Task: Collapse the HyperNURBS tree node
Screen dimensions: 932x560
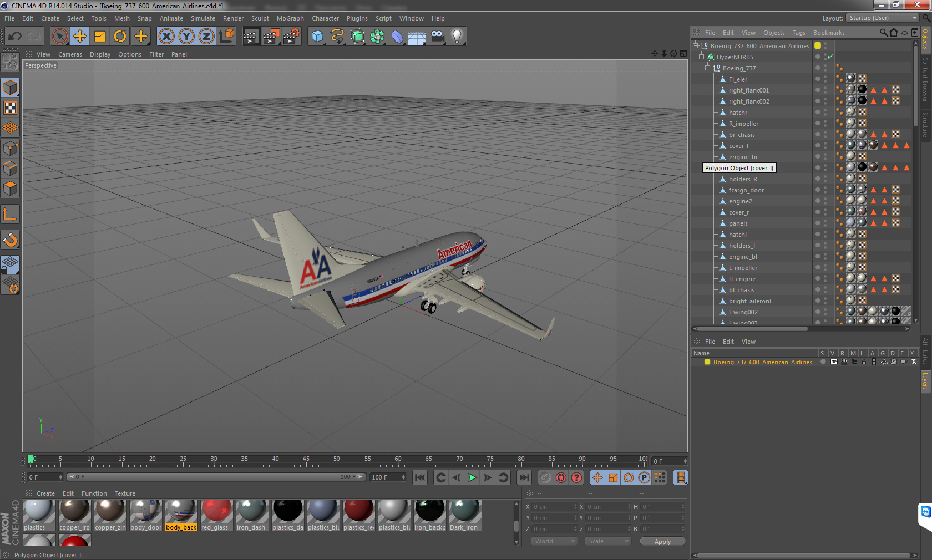Action: point(701,57)
